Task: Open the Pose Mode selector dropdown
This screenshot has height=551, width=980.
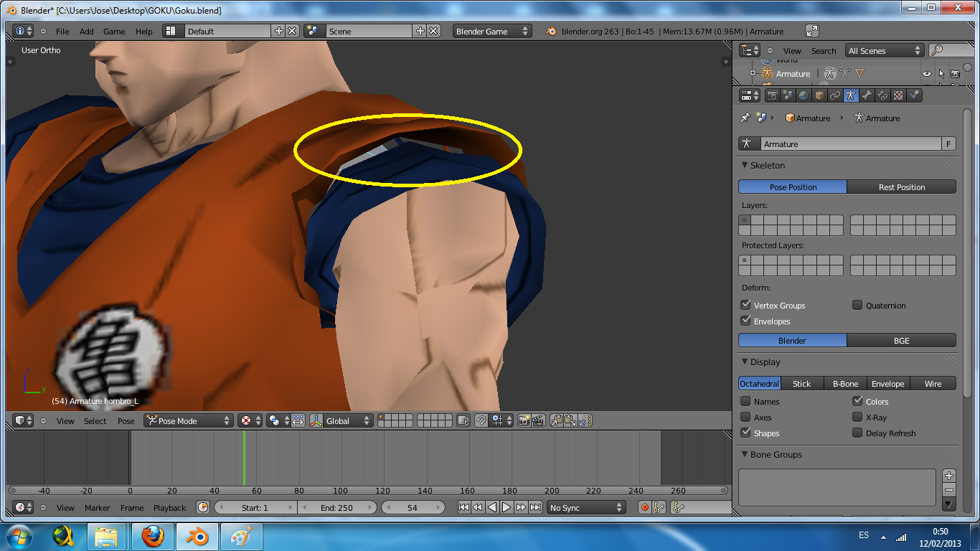Action: tap(189, 421)
